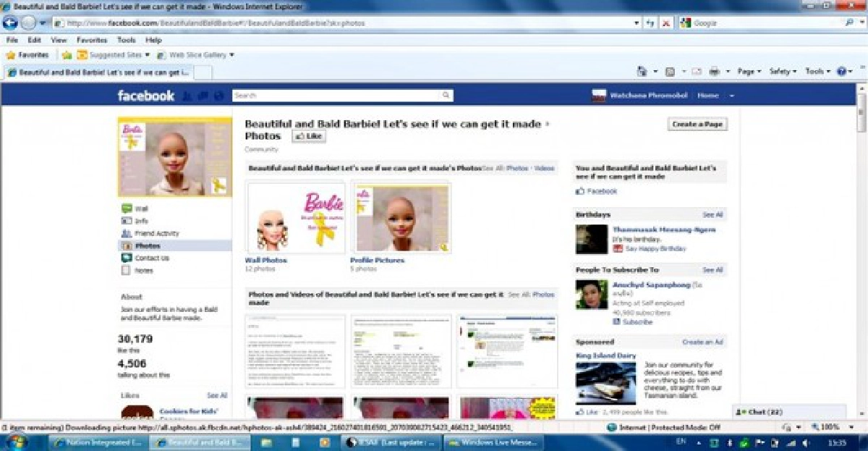The height and width of the screenshot is (451, 868).
Task: Open the View menu
Action: [59, 41]
